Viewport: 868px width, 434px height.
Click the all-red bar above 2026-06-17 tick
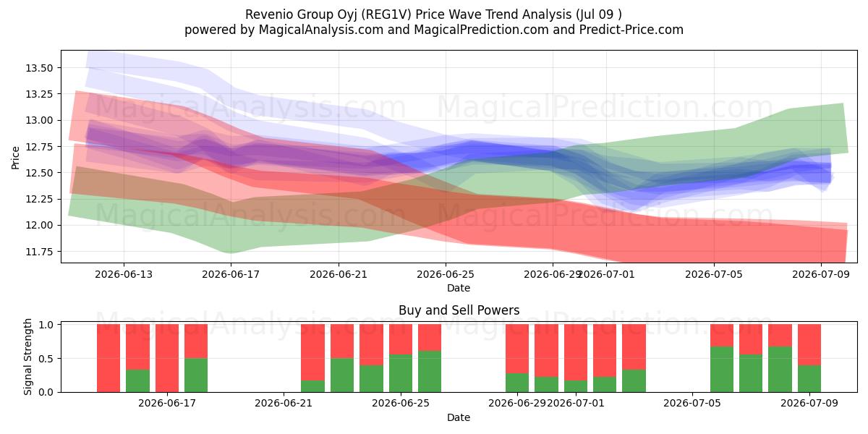[167, 358]
